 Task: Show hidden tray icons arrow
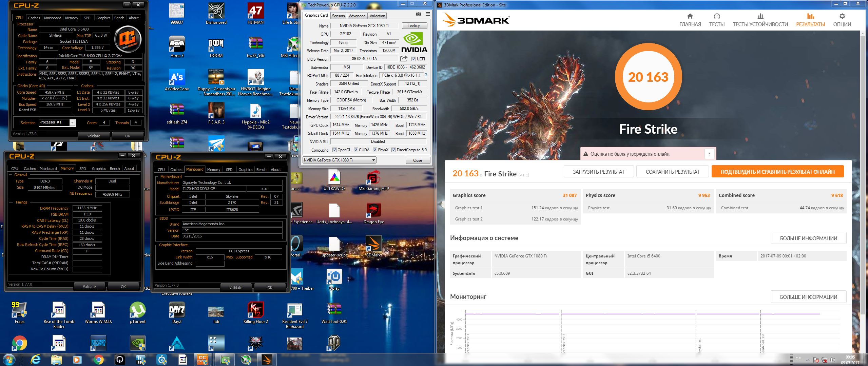tap(807, 360)
